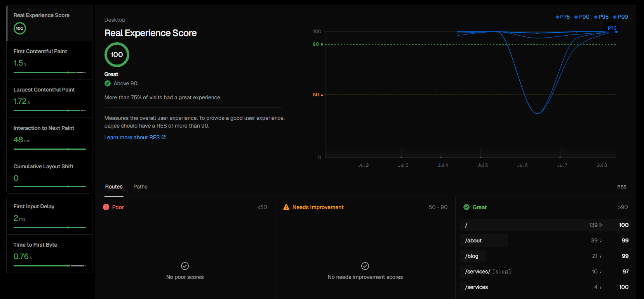Click the P75 tooltip label on chart
This screenshot has width=644, height=299.
pyautogui.click(x=612, y=28)
